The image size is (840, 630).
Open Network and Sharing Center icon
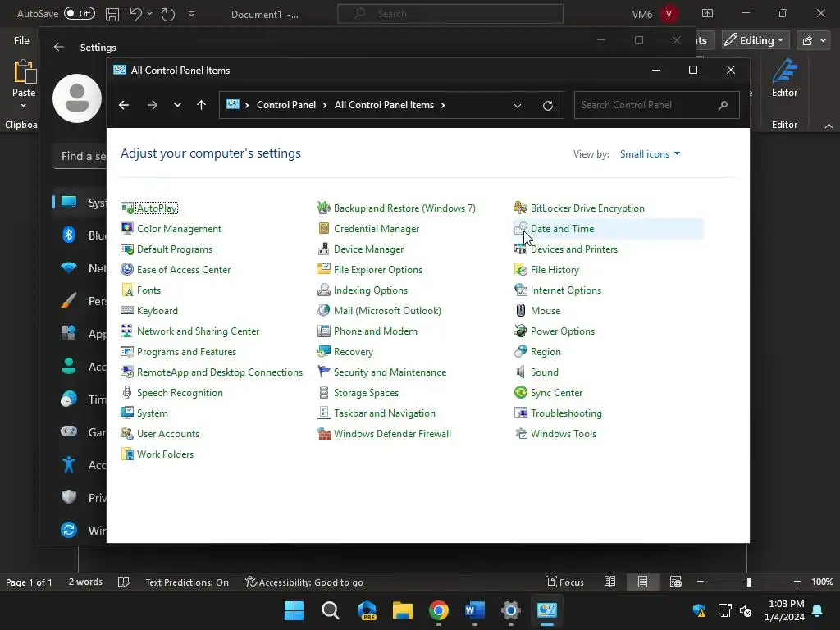tap(127, 331)
